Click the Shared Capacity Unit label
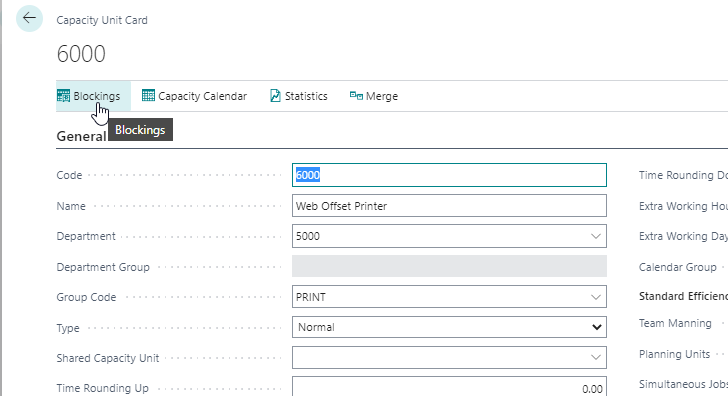Viewport: 728px width, 396px height. pos(108,358)
